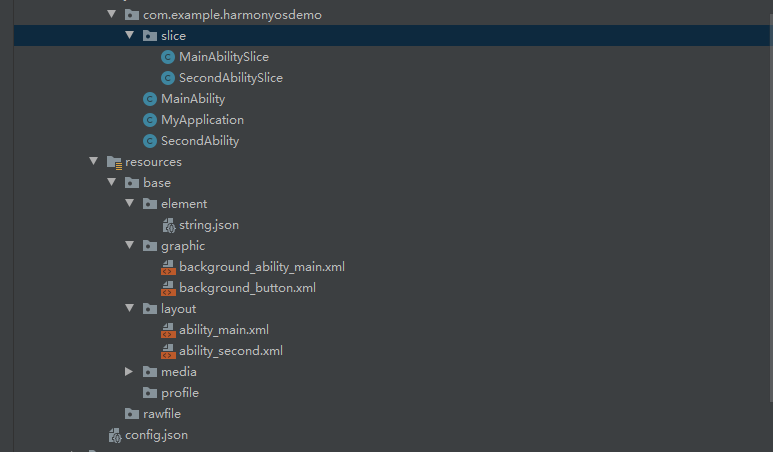
Task: Open background_ability_main.xml
Action: click(x=262, y=267)
